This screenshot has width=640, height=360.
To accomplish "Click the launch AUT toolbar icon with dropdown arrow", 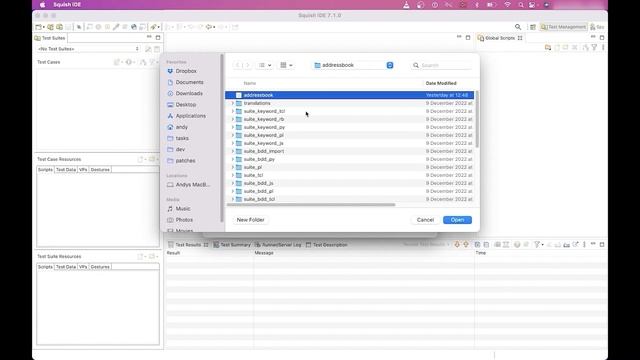I will [x=155, y=27].
